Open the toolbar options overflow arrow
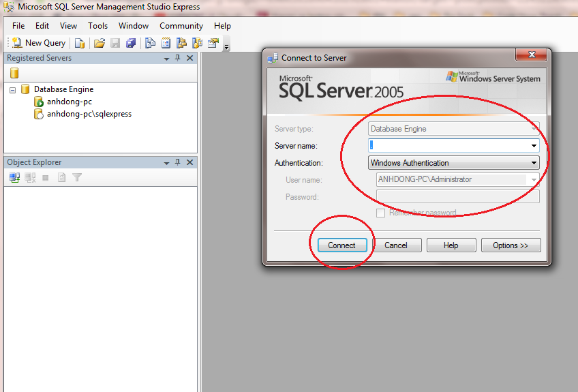Image resolution: width=578 pixels, height=392 pixels. click(227, 47)
